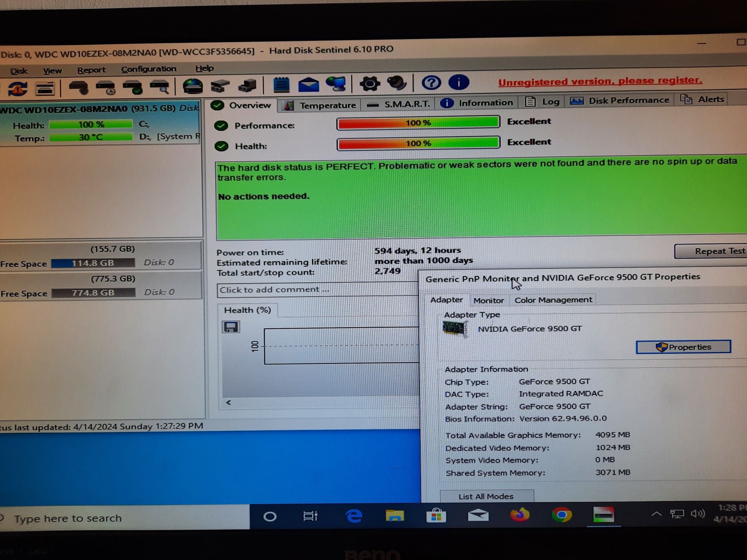This screenshot has height=560, width=747.
Task: Click the toolbar icon left of notepad
Action: 247,85
